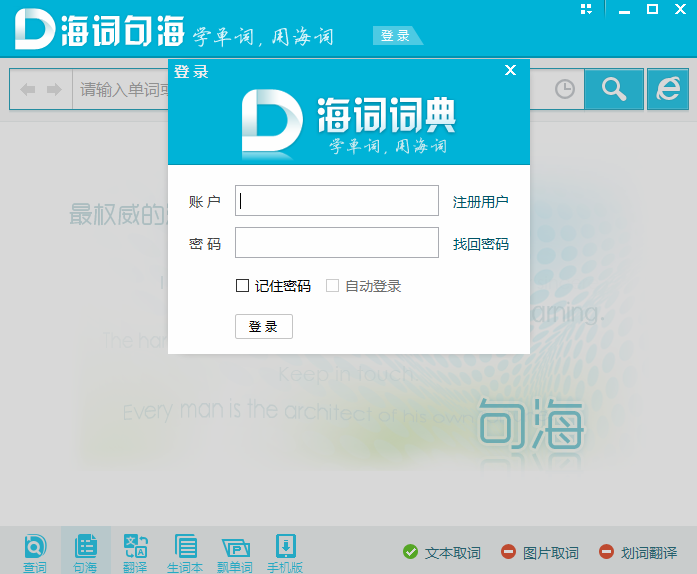Maximize the 海词句海 window
The image size is (697, 574).
tap(652, 9)
